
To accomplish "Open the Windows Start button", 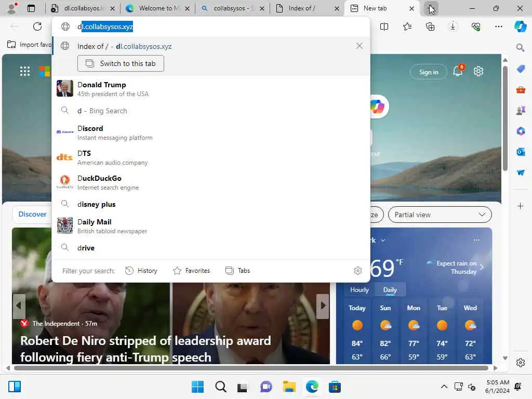I will click(x=197, y=387).
